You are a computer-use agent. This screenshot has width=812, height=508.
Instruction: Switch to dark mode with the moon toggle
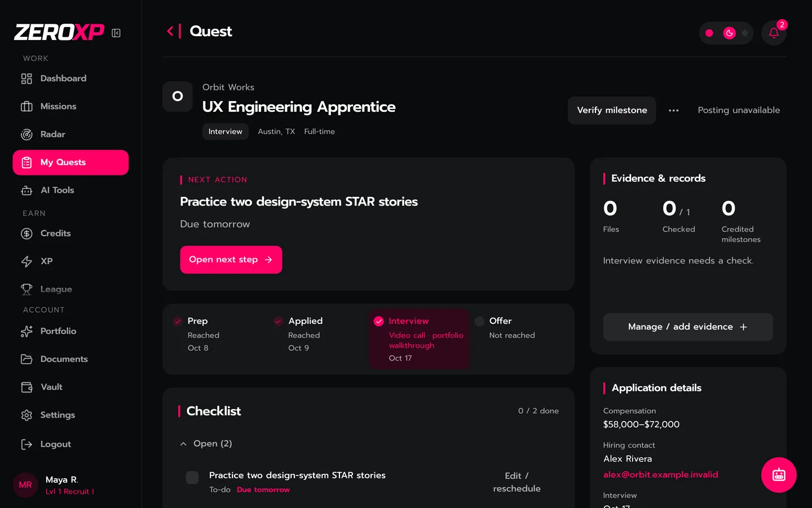pyautogui.click(x=729, y=33)
